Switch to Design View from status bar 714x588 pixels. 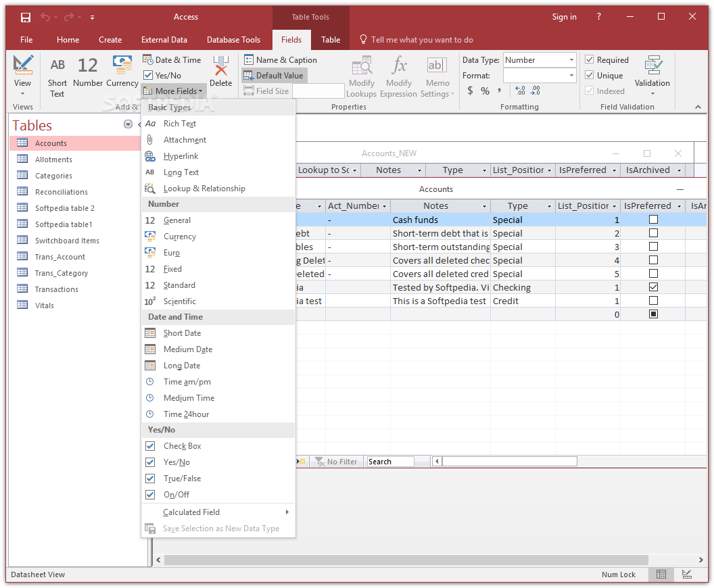tap(687, 574)
